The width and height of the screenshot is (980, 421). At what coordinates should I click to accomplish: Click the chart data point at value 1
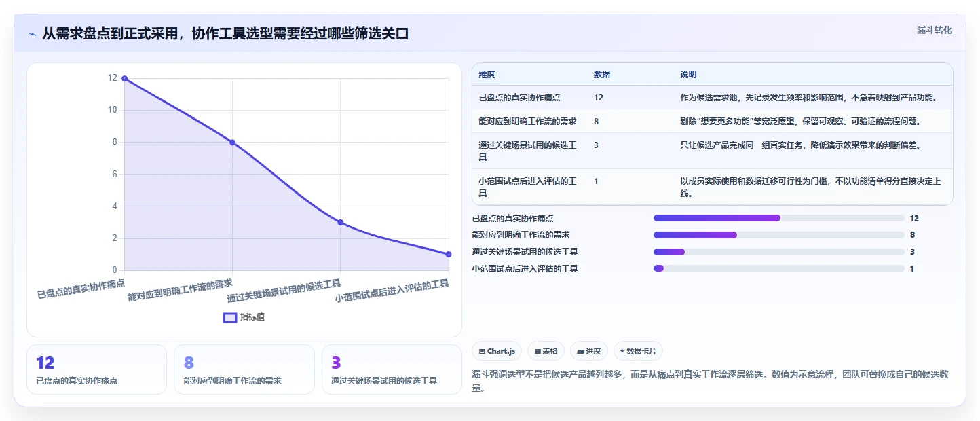pos(449,254)
